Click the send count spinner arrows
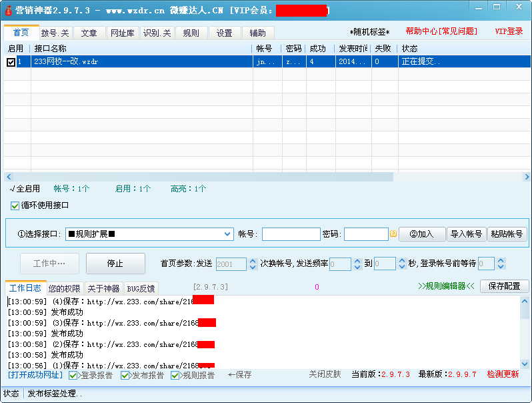This screenshot has width=532, height=403. click(253, 264)
